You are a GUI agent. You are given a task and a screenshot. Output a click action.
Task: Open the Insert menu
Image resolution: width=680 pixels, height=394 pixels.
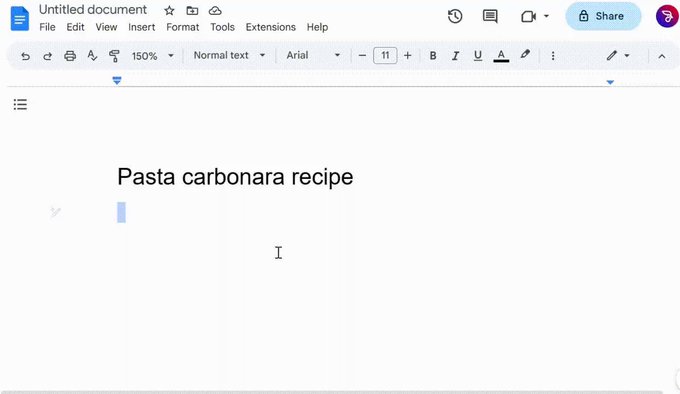(x=141, y=27)
